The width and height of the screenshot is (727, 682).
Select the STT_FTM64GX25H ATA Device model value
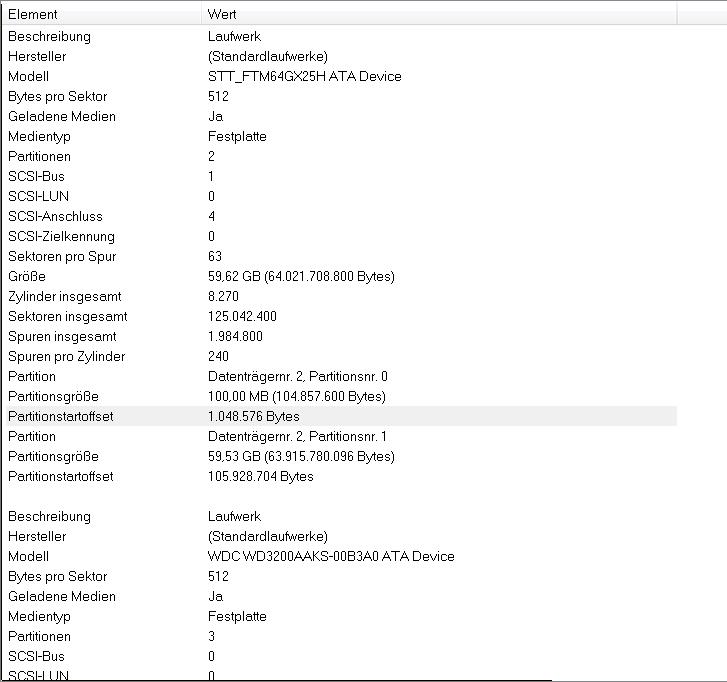[305, 76]
